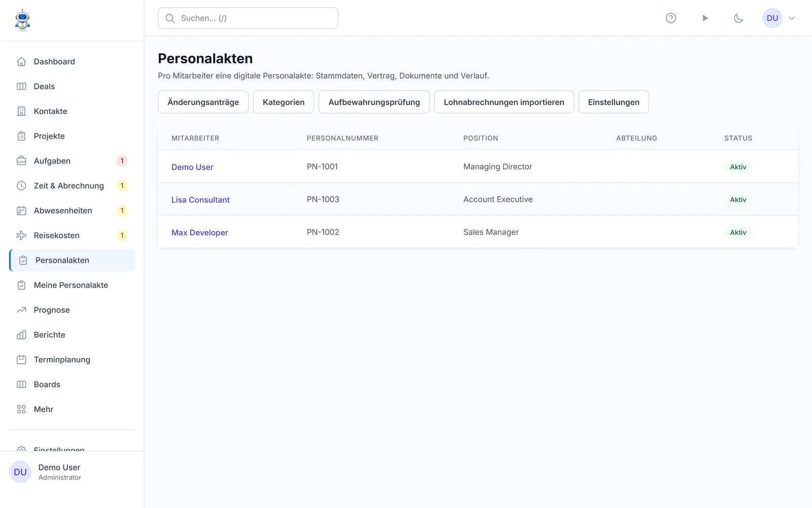
Task: Click the robot logo icon
Action: point(22,20)
